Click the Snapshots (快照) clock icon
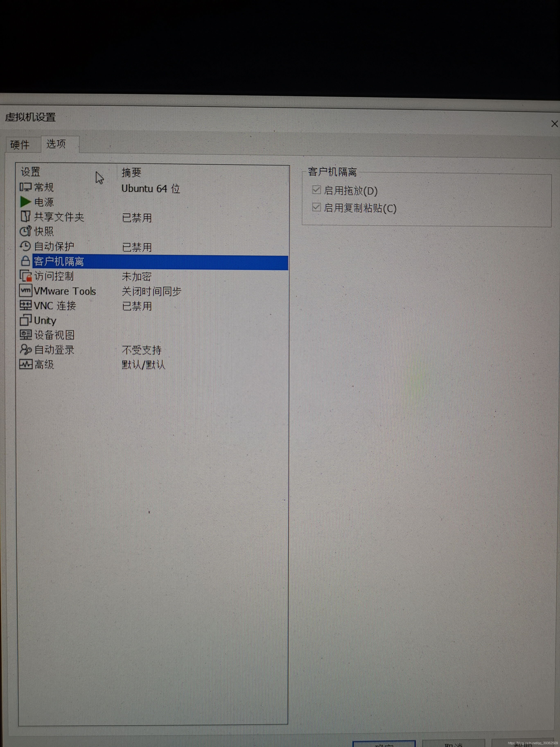 pyautogui.click(x=26, y=231)
